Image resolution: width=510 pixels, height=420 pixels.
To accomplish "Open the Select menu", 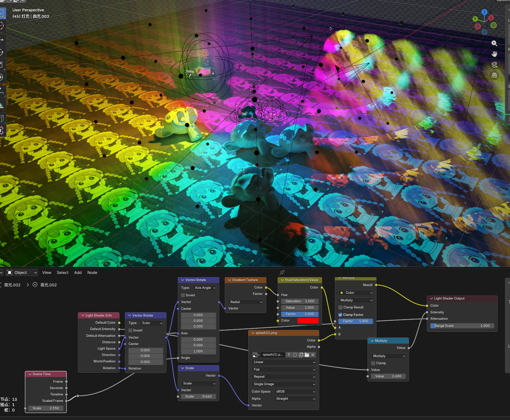I will (x=63, y=273).
